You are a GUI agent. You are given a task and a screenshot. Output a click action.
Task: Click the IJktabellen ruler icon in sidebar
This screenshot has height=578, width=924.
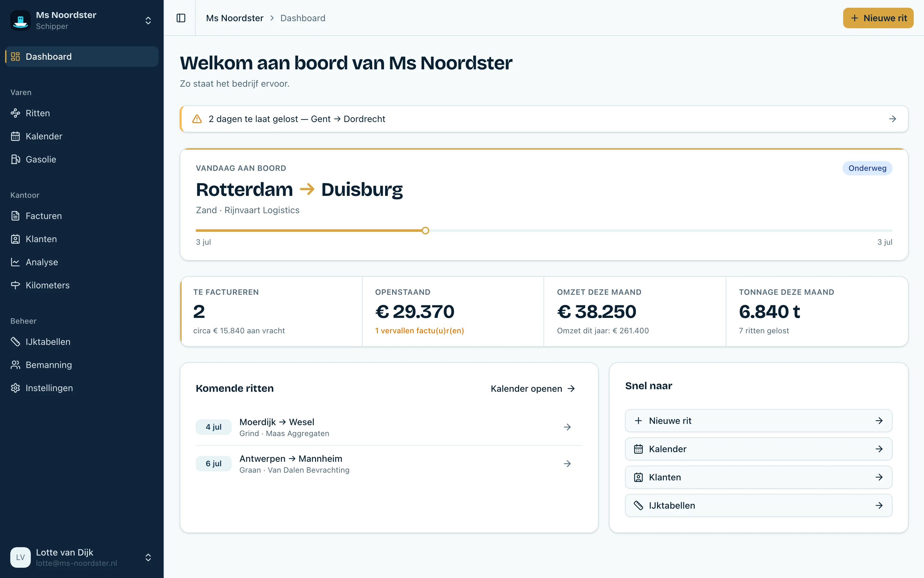click(15, 342)
